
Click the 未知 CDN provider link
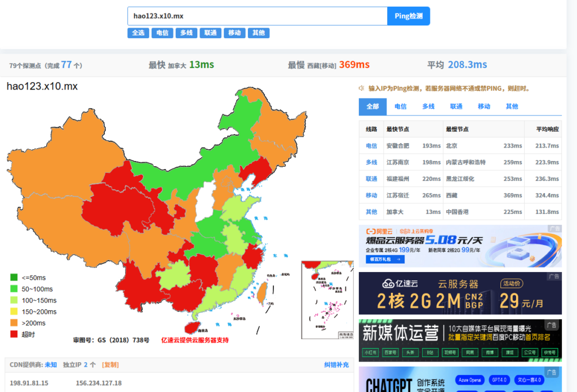(51, 365)
